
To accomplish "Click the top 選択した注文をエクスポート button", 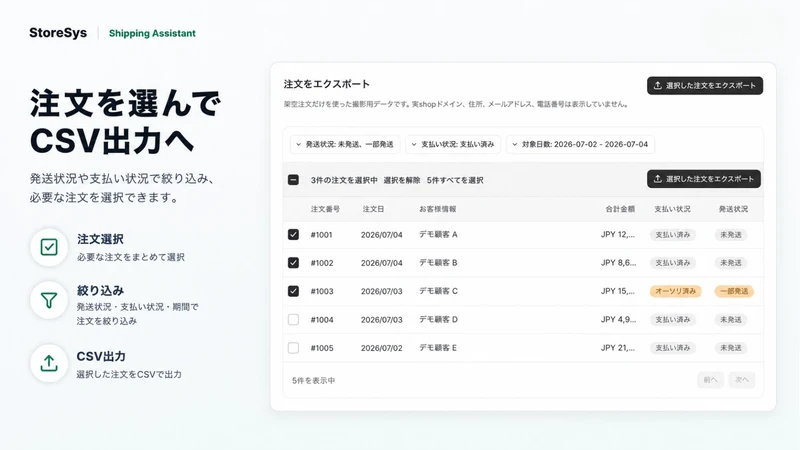I will click(x=705, y=86).
